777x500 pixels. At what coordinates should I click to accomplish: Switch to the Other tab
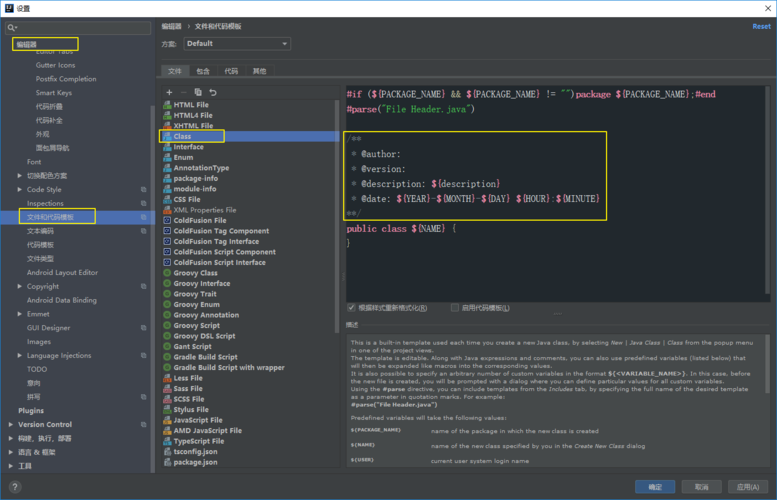[259, 71]
